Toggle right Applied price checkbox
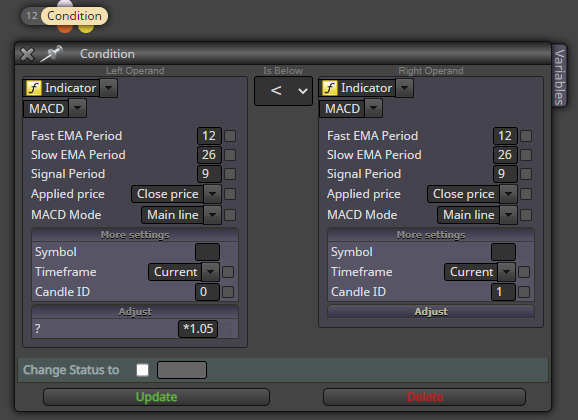This screenshot has height=420, width=578. coord(526,194)
